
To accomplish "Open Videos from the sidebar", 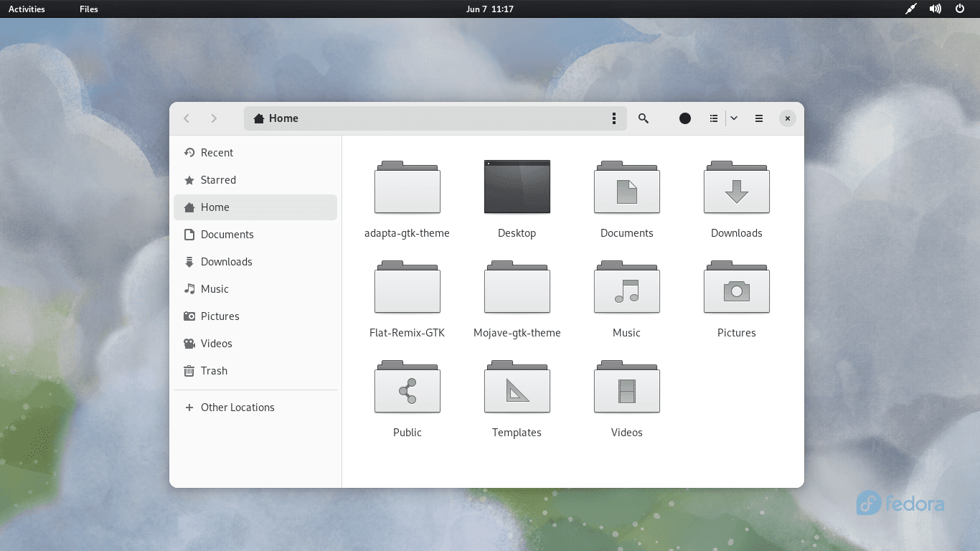I will [x=215, y=344].
